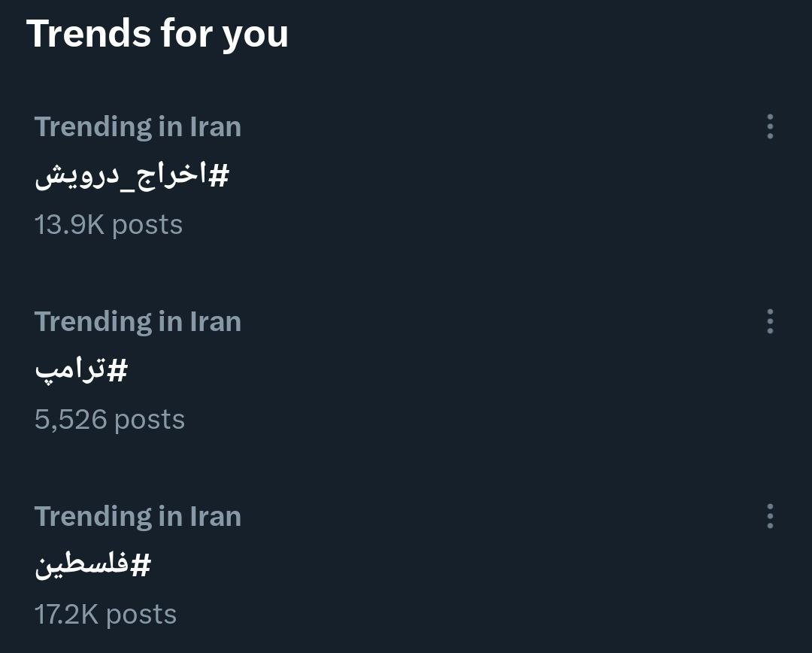Screen dimensions: 812x653
Task: Click the word "posts" after 13.9K
Action: [x=147, y=225]
